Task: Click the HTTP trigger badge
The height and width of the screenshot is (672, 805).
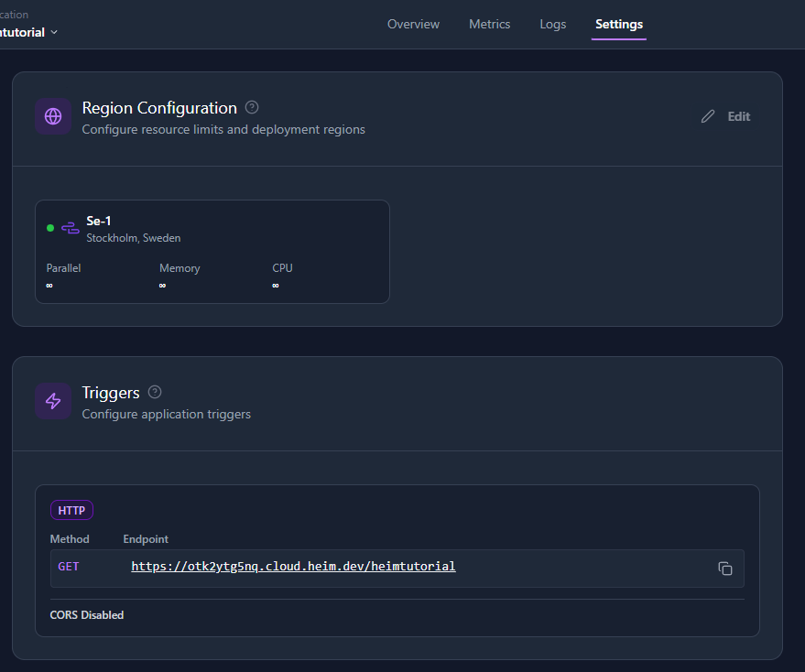Action: [x=71, y=510]
